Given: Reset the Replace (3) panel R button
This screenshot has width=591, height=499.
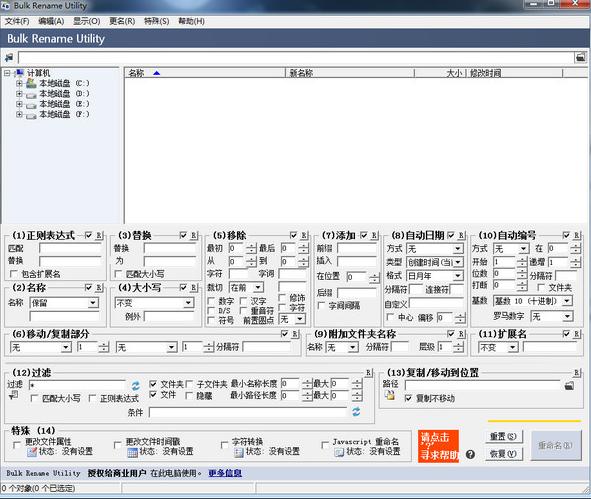Looking at the screenshot, I should pos(194,236).
